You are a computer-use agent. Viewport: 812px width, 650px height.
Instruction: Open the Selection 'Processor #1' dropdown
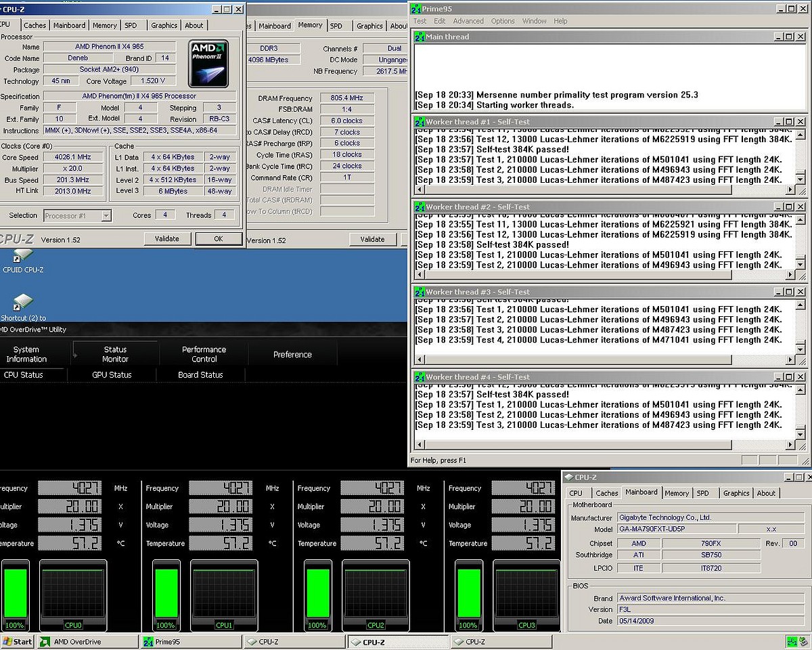77,215
